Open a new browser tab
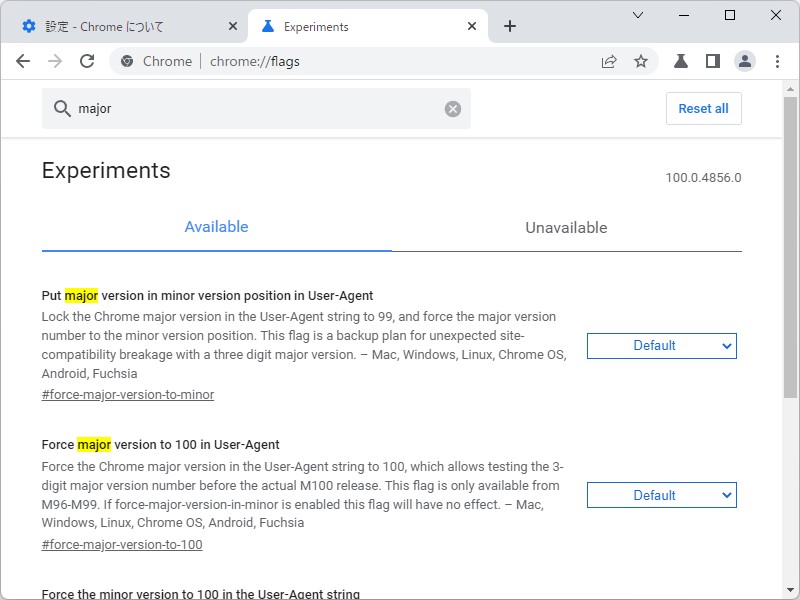Image resolution: width=800 pixels, height=600 pixels. tap(510, 26)
